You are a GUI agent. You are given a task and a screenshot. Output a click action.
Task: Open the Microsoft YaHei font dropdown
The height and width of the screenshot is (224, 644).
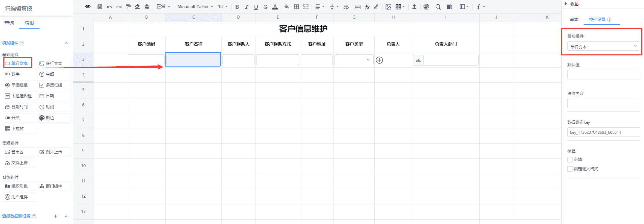pos(195,6)
